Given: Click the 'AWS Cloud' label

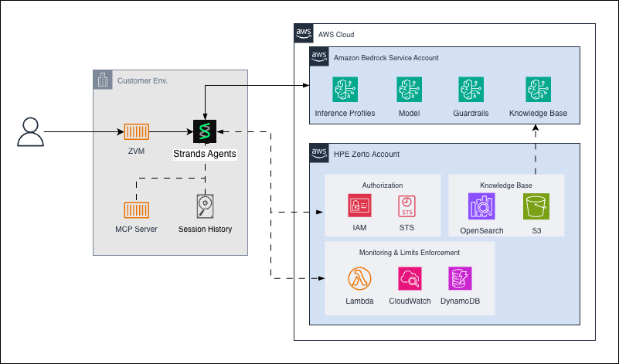Looking at the screenshot, I should (336, 35).
